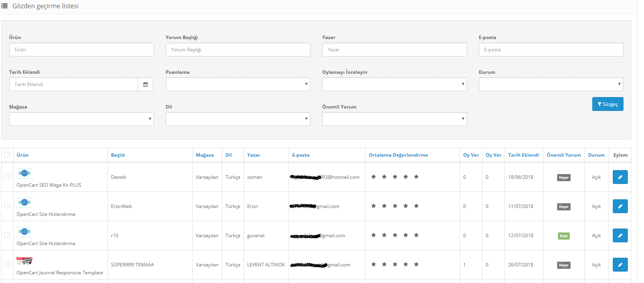Open the Önemli Yorum filter dropdown
Viewport: 644px width, 283px height.
394,119
